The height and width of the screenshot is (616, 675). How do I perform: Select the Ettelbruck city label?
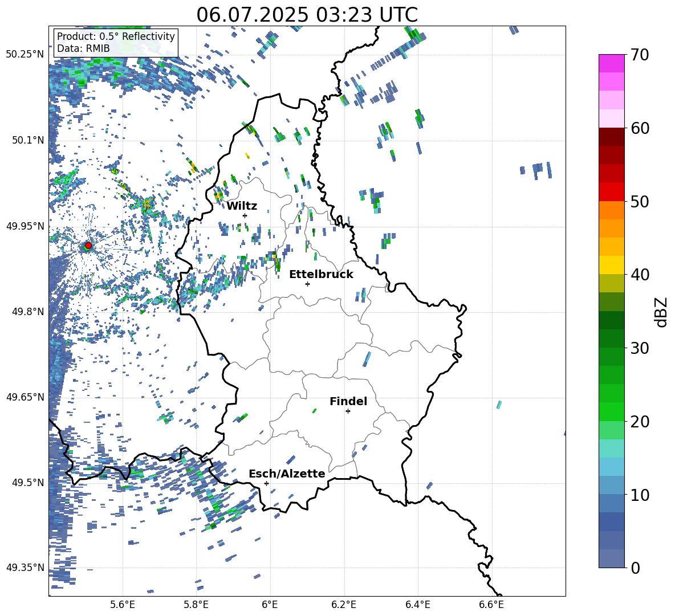point(321,275)
